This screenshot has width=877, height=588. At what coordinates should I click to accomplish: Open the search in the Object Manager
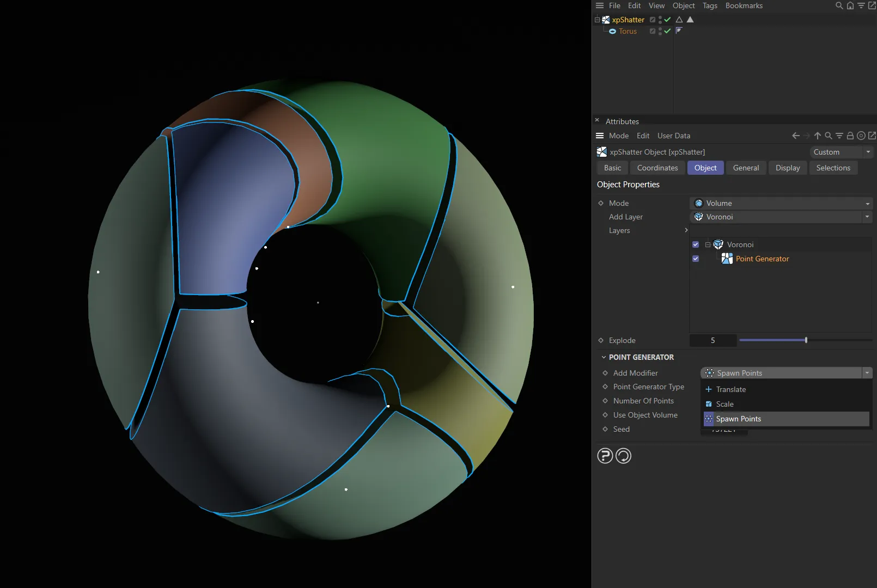click(838, 5)
